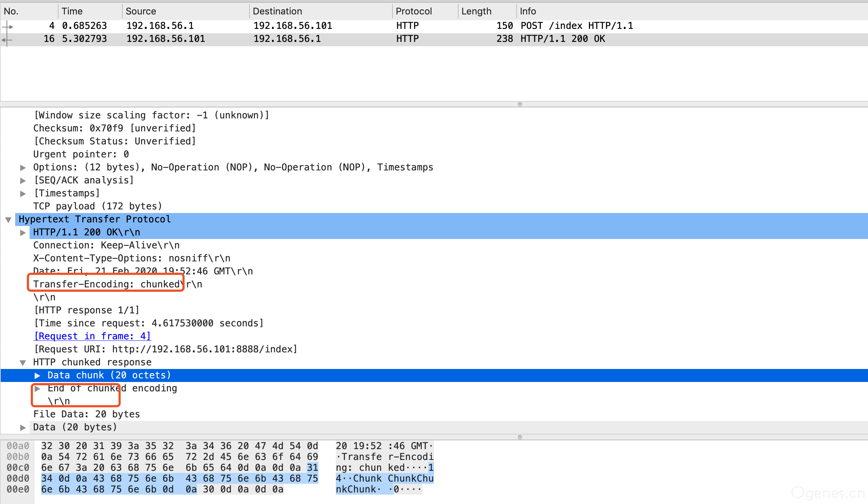Viewport: 868px width, 504px height.
Task: Click the pane divider handle above hex dump
Action: tap(520, 437)
